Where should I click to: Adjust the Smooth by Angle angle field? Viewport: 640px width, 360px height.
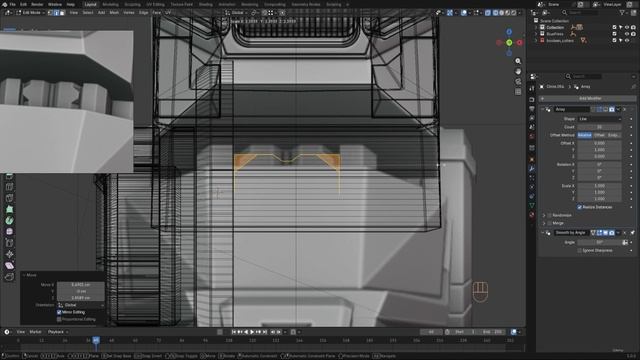coord(599,242)
